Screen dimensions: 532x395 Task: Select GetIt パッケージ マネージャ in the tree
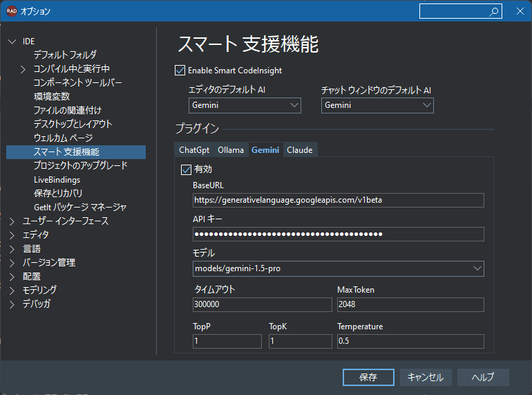coord(80,207)
